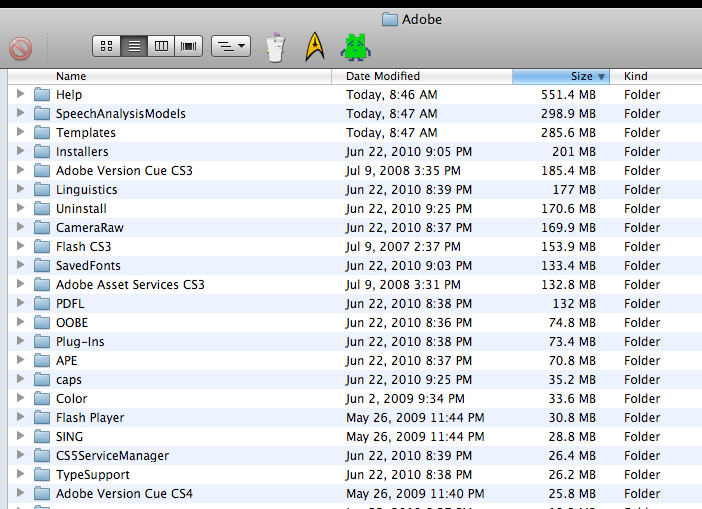Expand the CameraRaw folder
Viewport: 702px width, 509px height.
[x=20, y=227]
